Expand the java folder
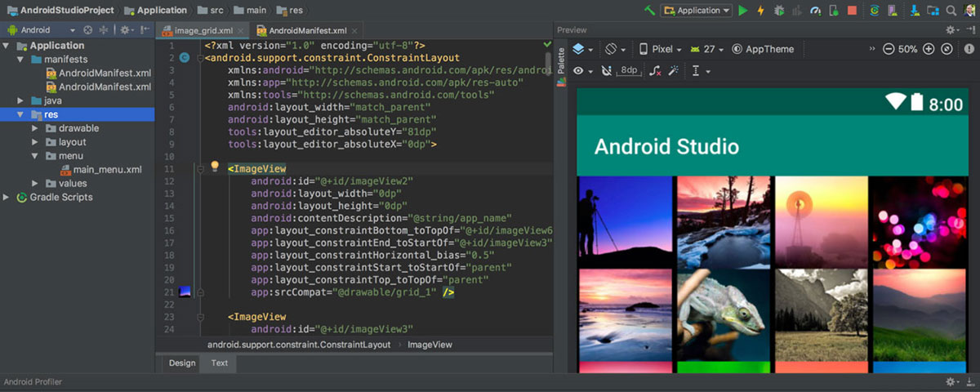This screenshot has height=392, width=980. point(20,100)
